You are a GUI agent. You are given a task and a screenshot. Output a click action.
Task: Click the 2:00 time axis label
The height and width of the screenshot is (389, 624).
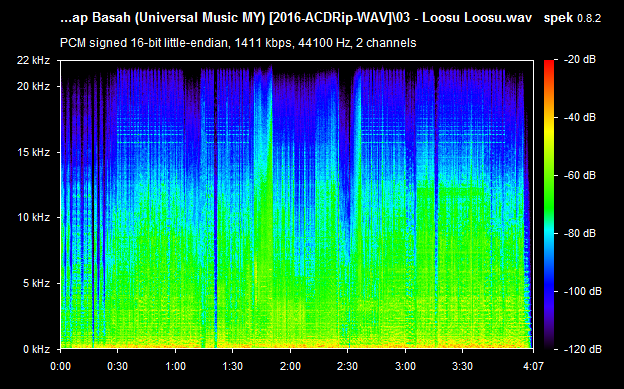[x=291, y=366]
